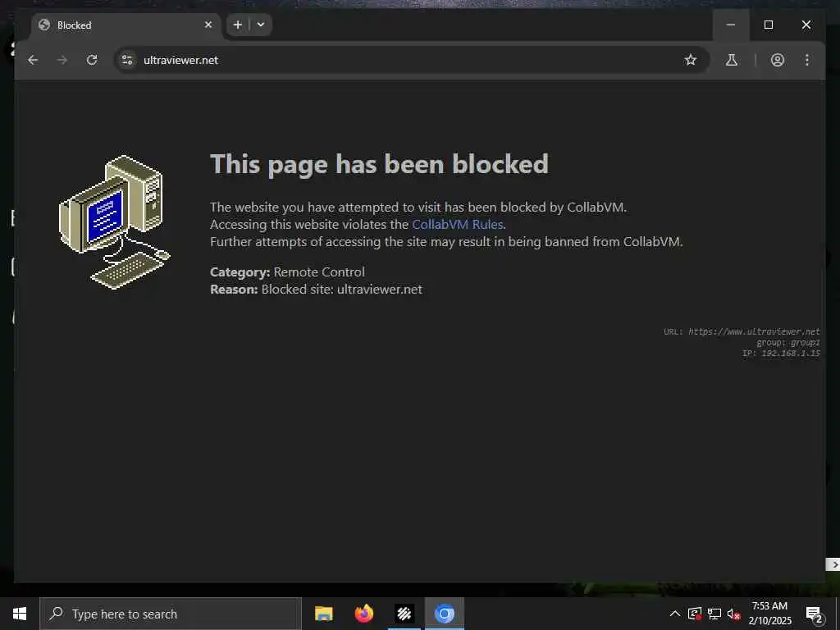The image size is (840, 630).
Task: Switch to the Chromium taskbar button
Action: coord(445,614)
